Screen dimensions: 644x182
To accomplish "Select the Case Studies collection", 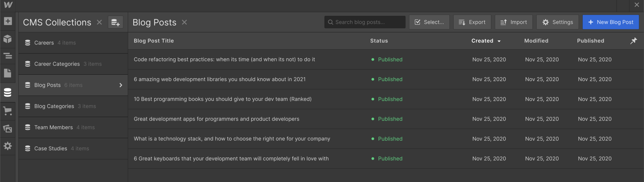I will 51,149.
